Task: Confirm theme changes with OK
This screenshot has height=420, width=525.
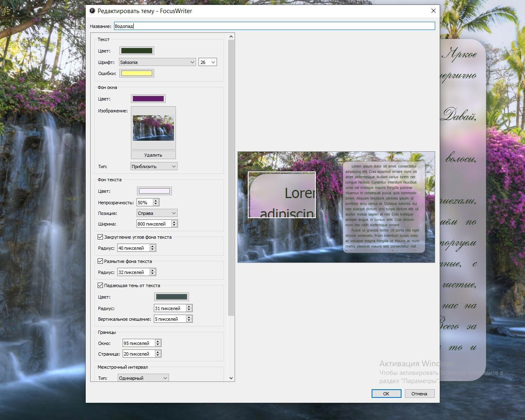Action: point(386,394)
